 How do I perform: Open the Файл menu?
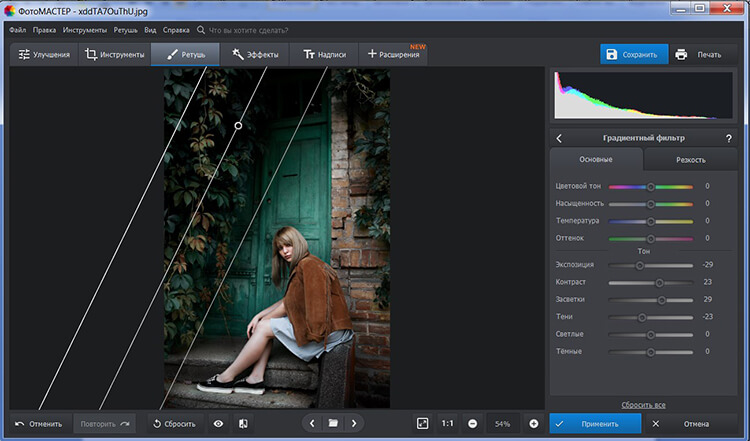(16, 31)
